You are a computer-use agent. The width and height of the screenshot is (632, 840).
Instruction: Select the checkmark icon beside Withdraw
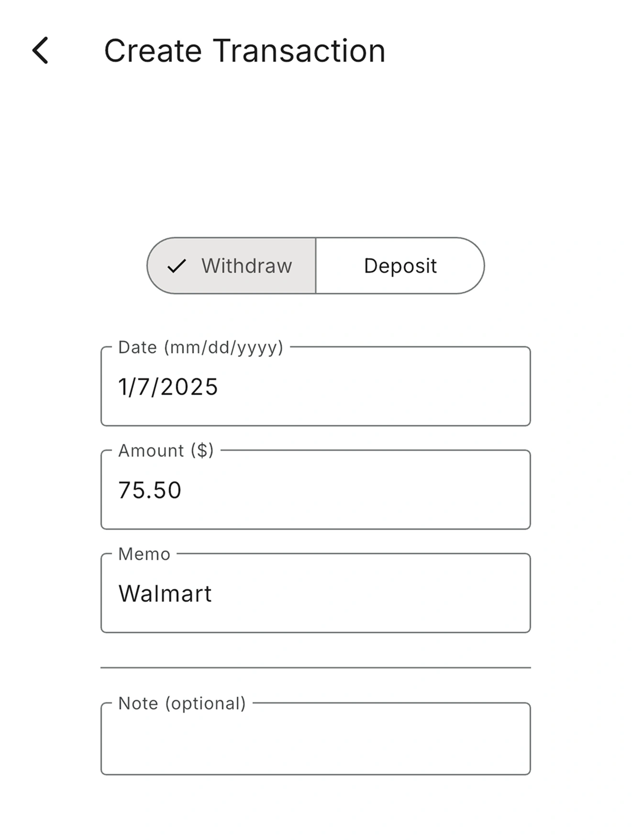tap(176, 266)
